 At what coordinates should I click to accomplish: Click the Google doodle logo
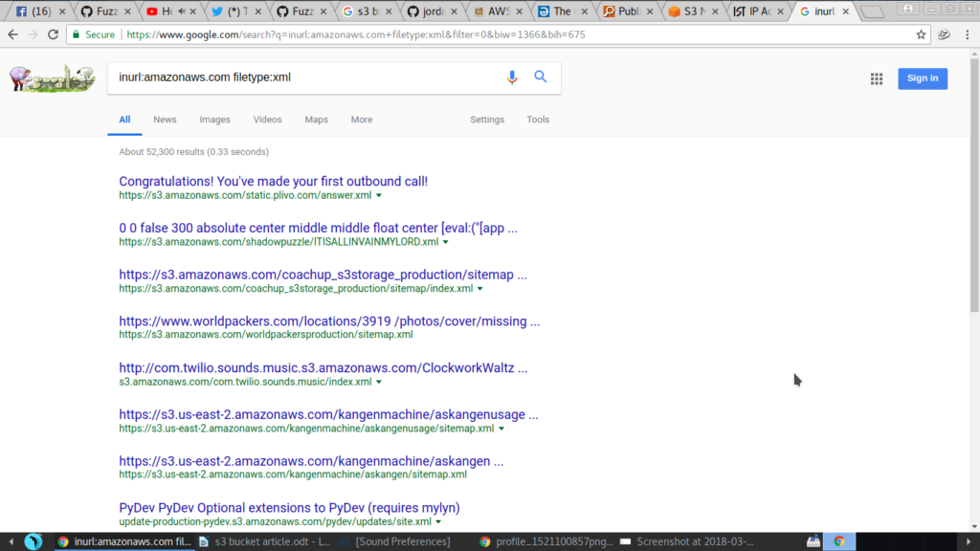52,78
